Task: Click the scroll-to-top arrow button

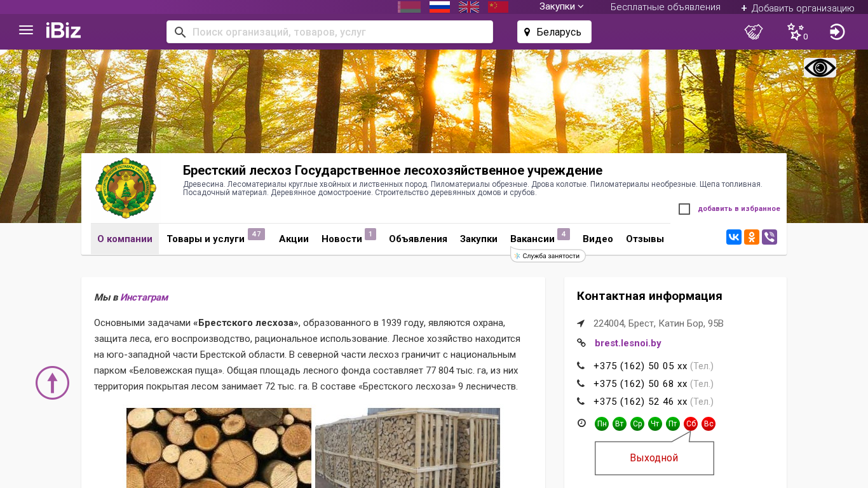Action: (52, 383)
